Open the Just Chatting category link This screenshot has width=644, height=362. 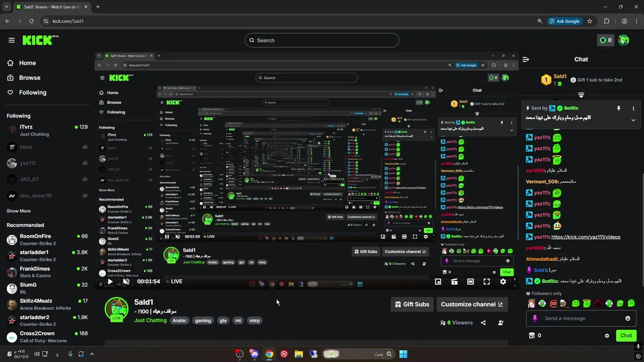[150, 320]
